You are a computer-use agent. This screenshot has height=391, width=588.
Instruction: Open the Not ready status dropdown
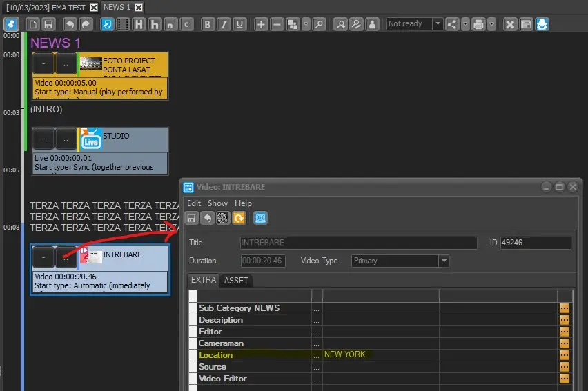[437, 24]
